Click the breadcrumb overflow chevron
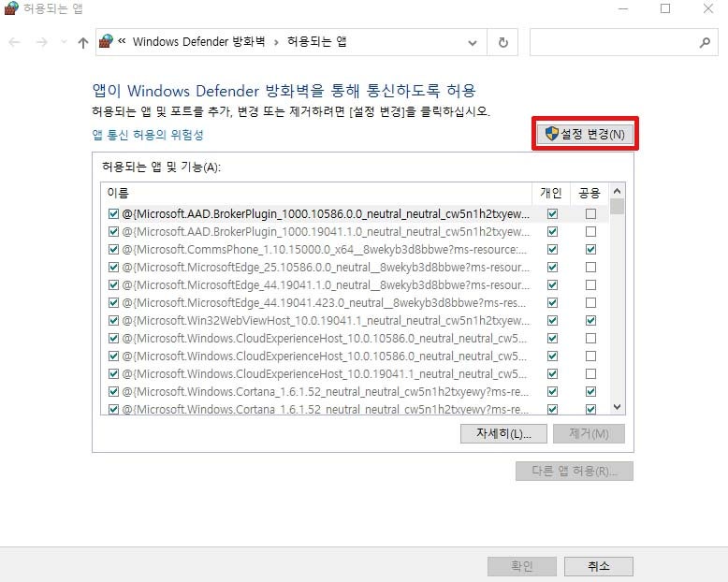Image resolution: width=728 pixels, height=582 pixels. (x=122, y=41)
